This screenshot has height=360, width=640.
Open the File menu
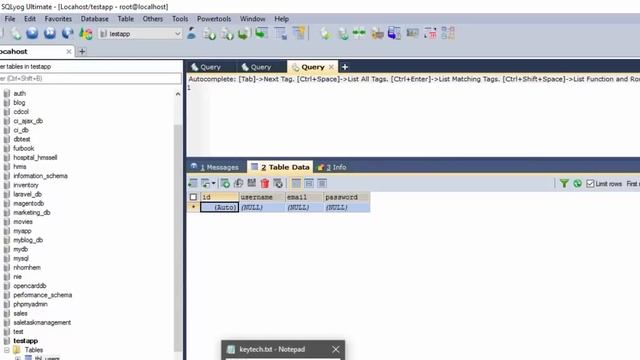10,19
